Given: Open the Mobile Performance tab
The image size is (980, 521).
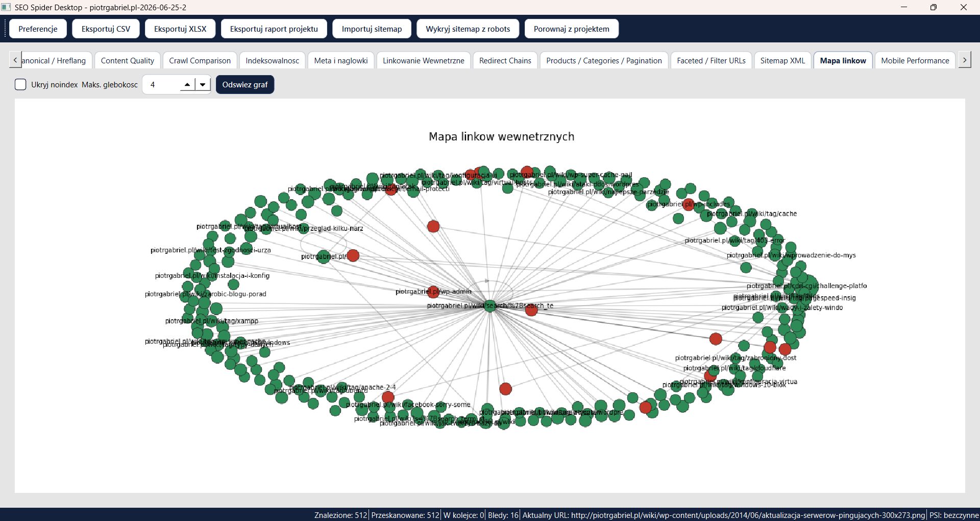Looking at the screenshot, I should point(915,60).
